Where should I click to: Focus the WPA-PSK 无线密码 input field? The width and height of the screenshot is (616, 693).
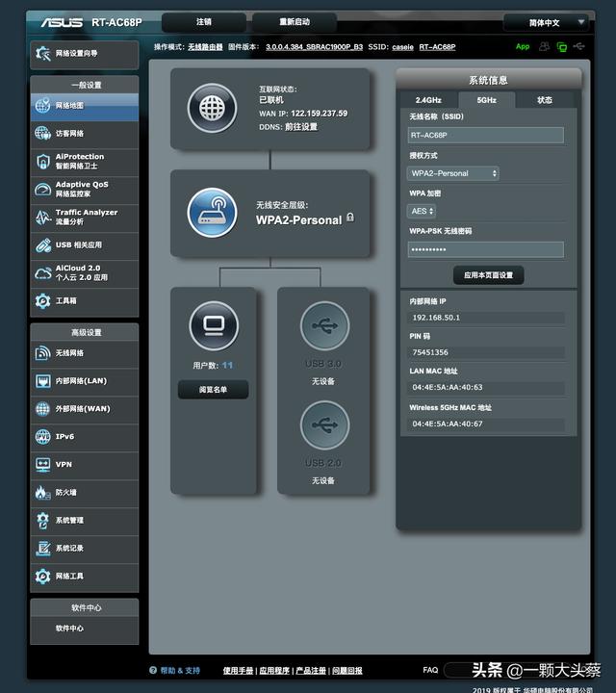point(486,249)
